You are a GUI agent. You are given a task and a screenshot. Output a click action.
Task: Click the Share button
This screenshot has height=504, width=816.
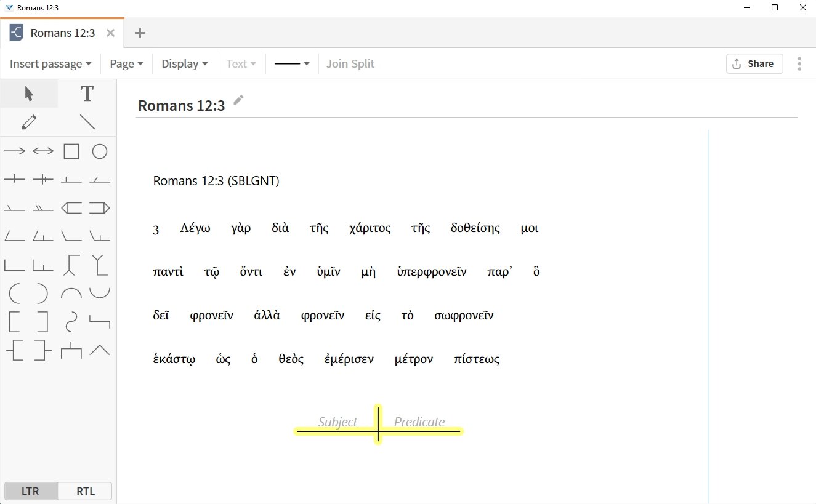coord(754,63)
